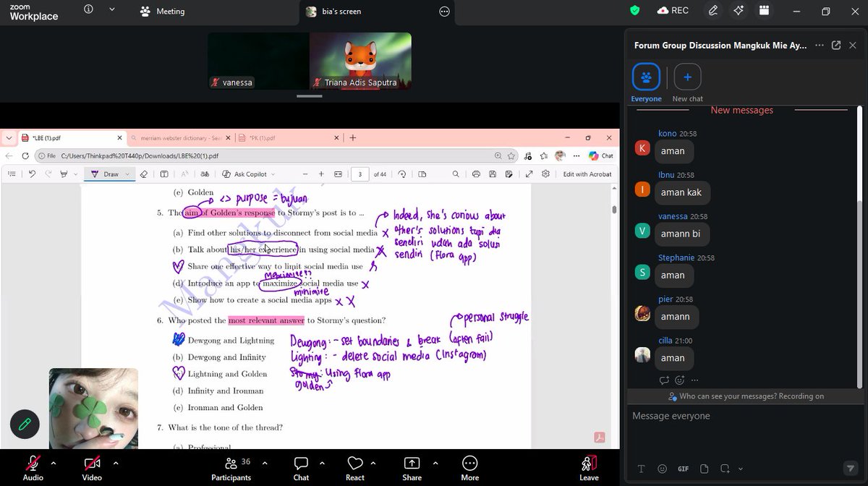Image resolution: width=868 pixels, height=486 pixels.
Task: Start a New chat
Action: [687, 82]
